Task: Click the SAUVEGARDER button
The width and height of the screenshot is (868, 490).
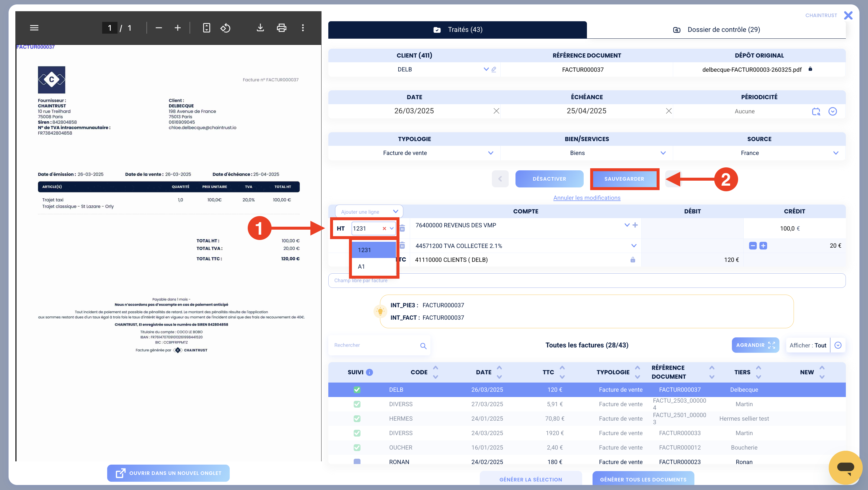Action: (x=624, y=179)
